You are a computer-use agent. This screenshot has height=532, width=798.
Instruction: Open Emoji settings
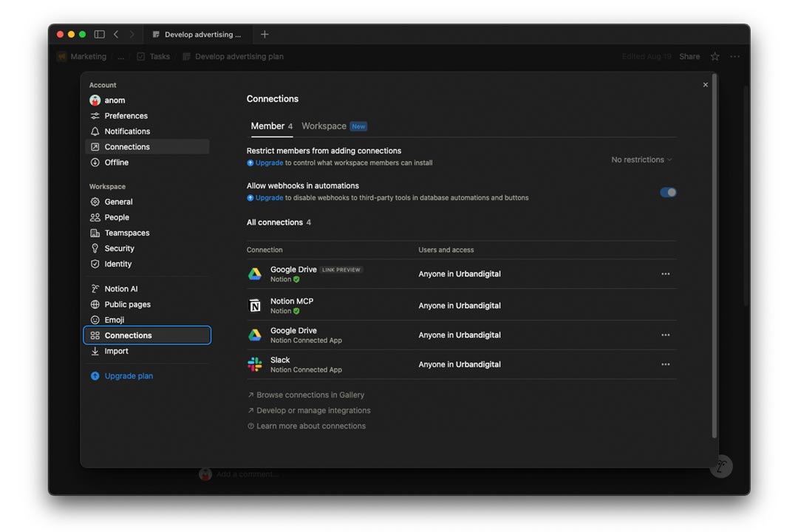click(x=147, y=320)
